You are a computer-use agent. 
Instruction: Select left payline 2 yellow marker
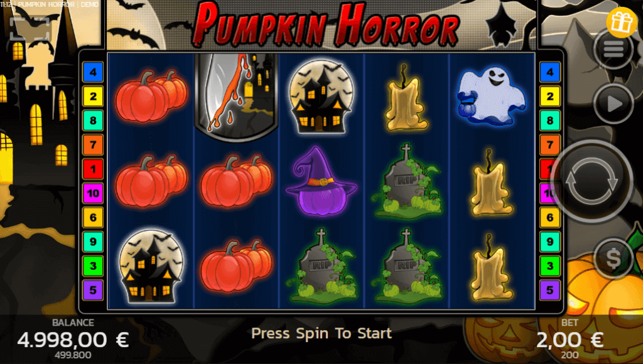pos(93,96)
